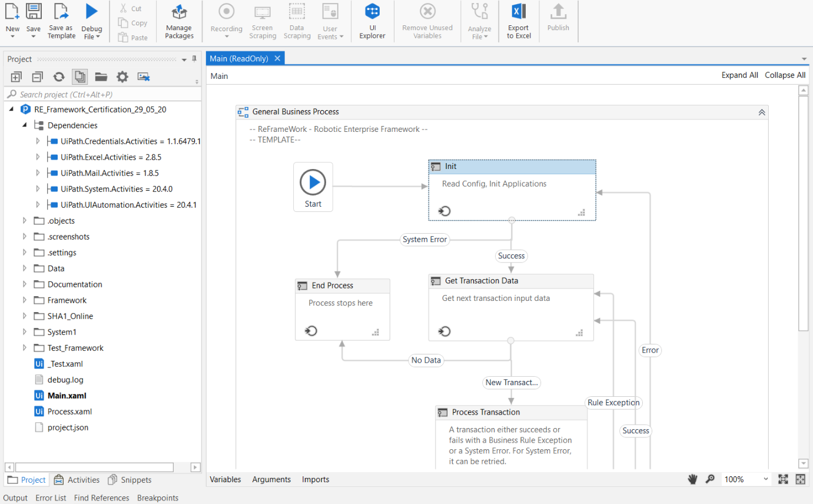Screen dimensions: 813x504
Task: Open Project panel options dropdown arrow
Action: [x=184, y=59]
